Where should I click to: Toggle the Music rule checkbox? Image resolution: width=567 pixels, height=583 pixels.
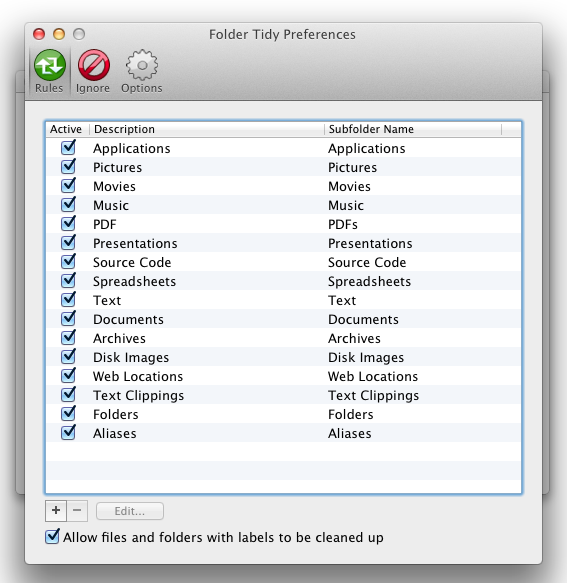[x=68, y=204]
